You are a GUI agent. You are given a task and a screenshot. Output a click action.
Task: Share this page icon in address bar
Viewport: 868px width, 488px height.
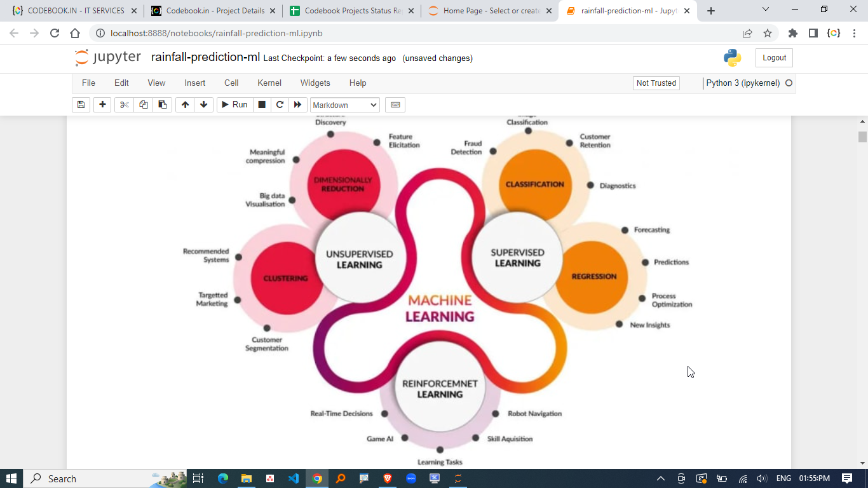tap(747, 33)
